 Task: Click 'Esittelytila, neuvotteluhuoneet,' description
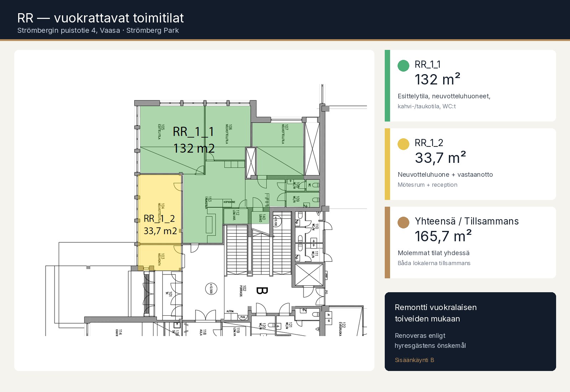tap(444, 96)
